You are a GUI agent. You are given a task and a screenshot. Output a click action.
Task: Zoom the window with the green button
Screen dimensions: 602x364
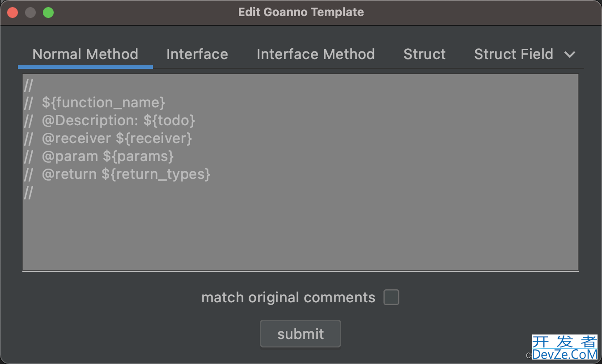(48, 13)
